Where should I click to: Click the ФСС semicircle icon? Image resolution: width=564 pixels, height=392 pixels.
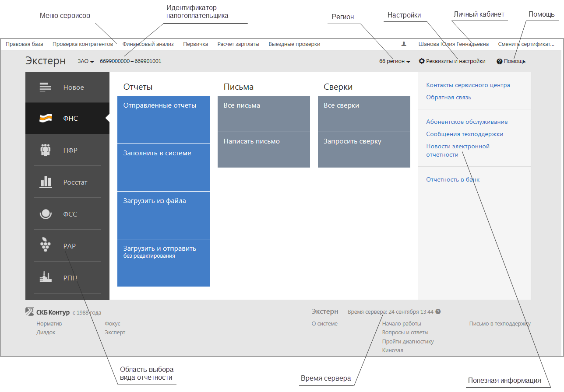point(46,214)
